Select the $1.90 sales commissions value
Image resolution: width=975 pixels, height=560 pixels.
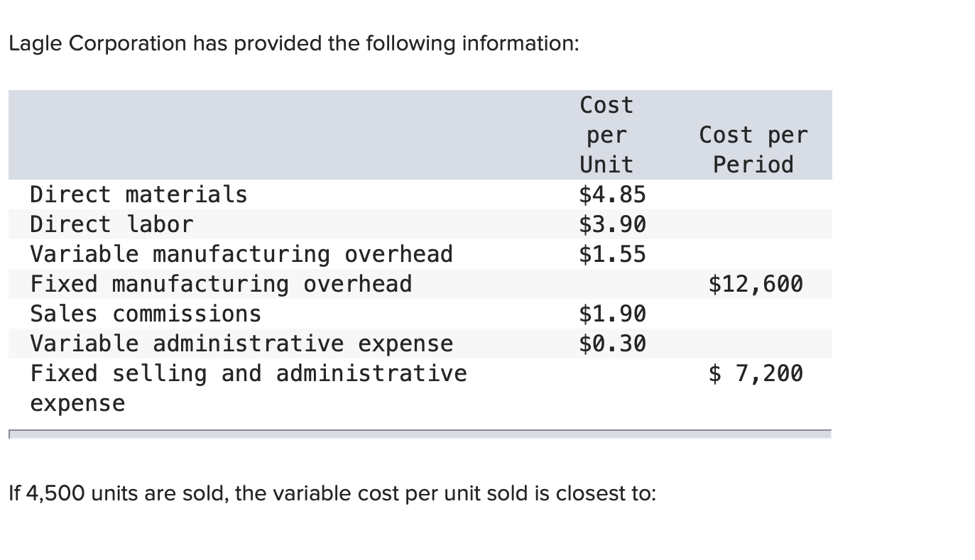pyautogui.click(x=612, y=314)
